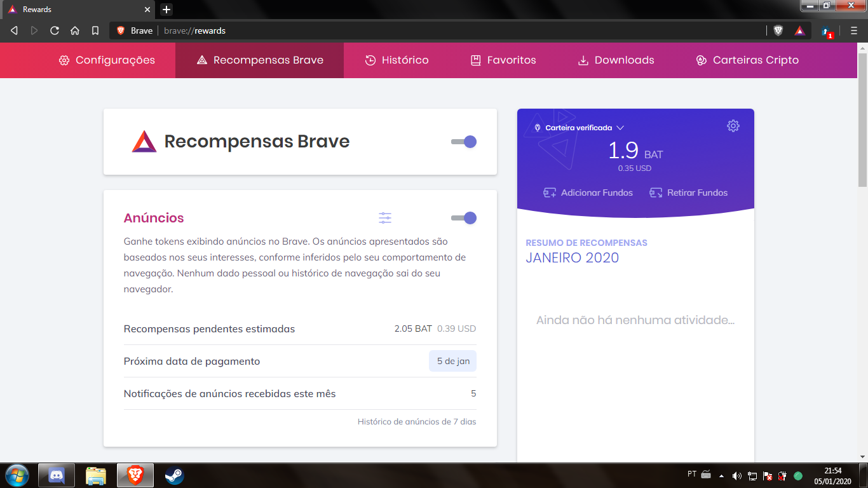868x488 pixels.
Task: Click the clock showing 21:54
Action: tap(832, 475)
